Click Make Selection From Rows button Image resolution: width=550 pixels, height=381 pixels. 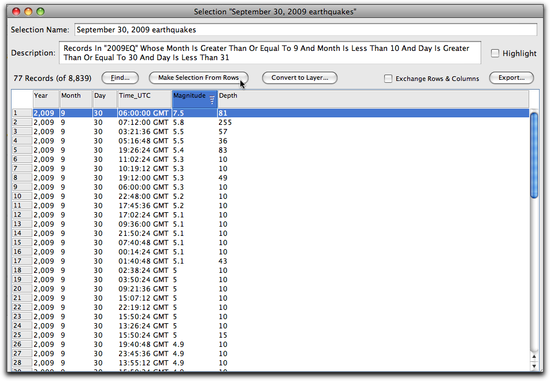(199, 78)
